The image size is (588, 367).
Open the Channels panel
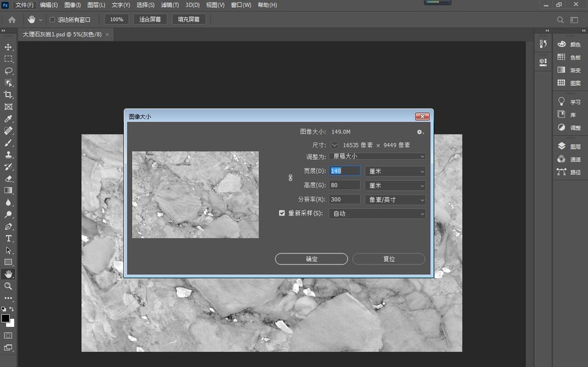point(569,159)
